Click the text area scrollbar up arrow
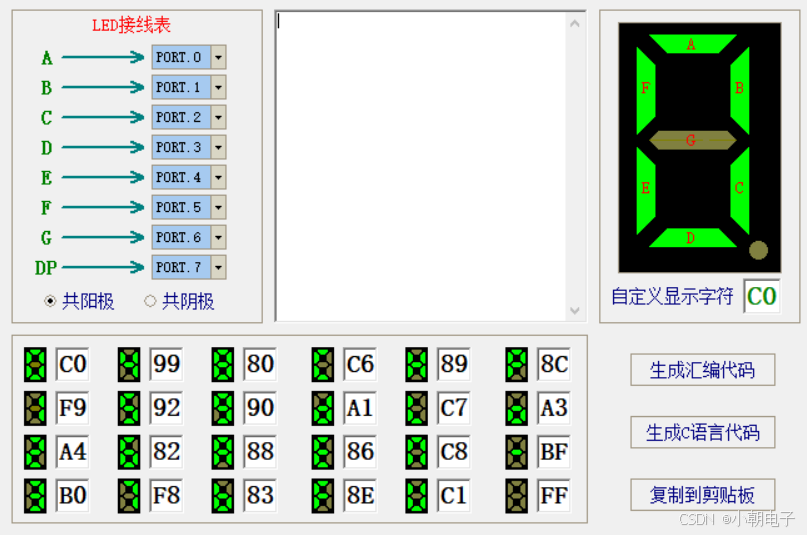This screenshot has width=807, height=535. point(575,23)
